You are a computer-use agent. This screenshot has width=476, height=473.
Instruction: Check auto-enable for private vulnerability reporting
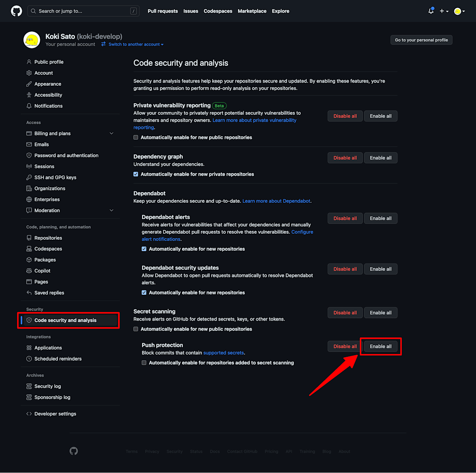pos(136,137)
